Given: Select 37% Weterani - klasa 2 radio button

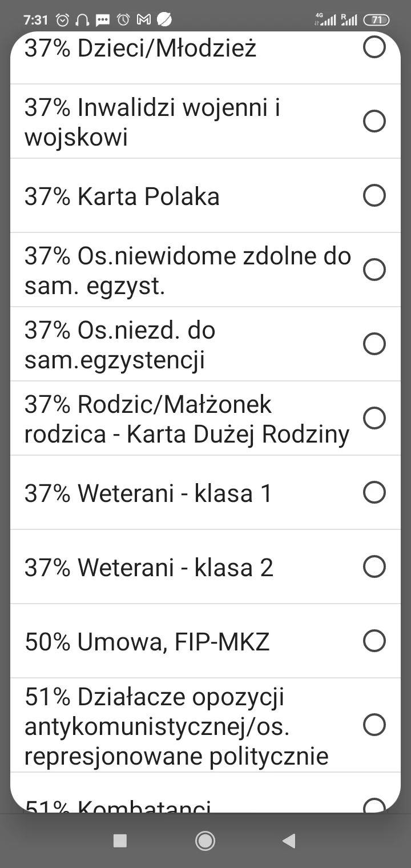Looking at the screenshot, I should [374, 566].
